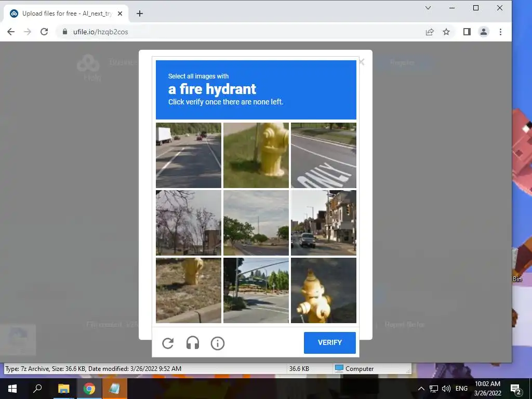532x399 pixels.
Task: Close the captcha dialog X
Action: pos(362,62)
